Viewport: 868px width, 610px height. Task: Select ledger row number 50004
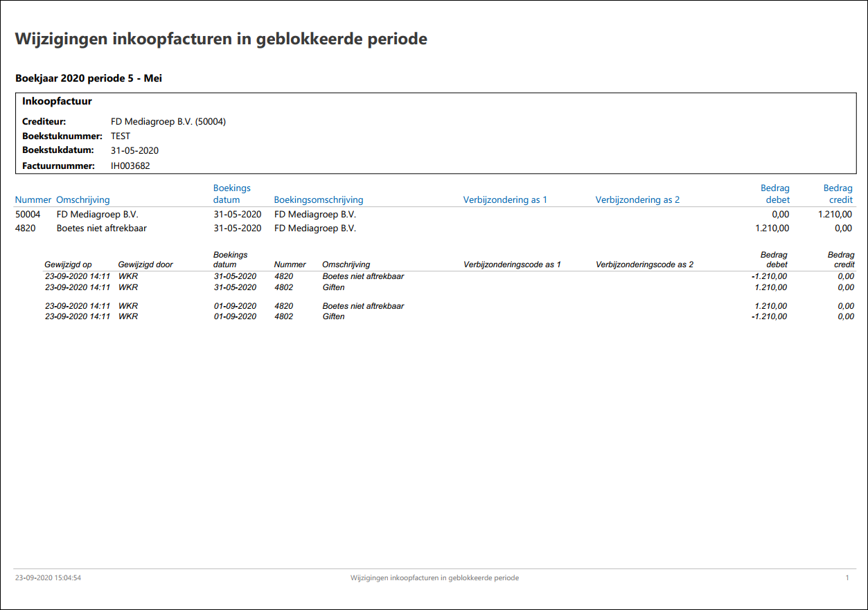[435, 215]
